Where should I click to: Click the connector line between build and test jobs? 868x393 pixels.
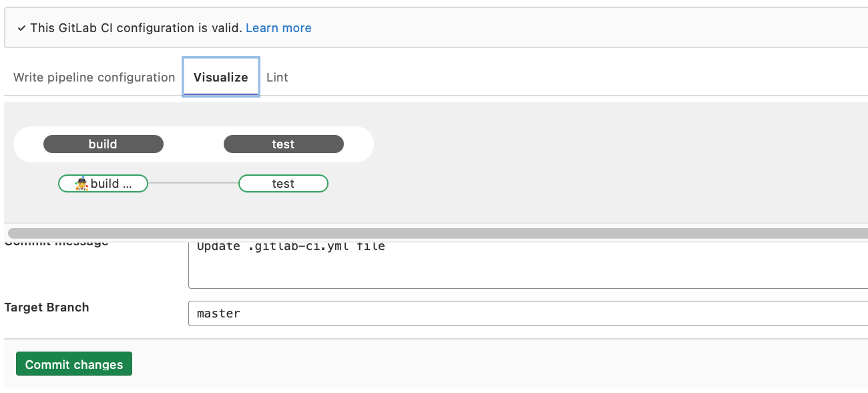pyautogui.click(x=193, y=183)
